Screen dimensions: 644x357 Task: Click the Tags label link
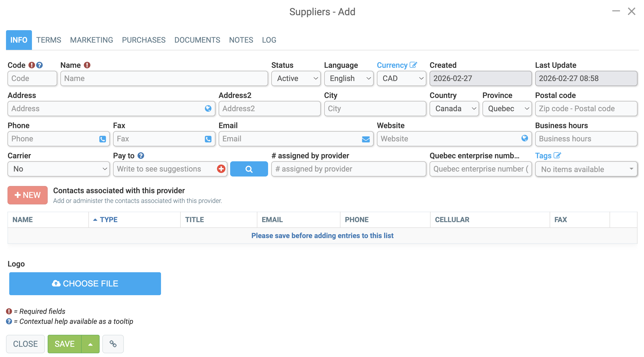click(543, 156)
